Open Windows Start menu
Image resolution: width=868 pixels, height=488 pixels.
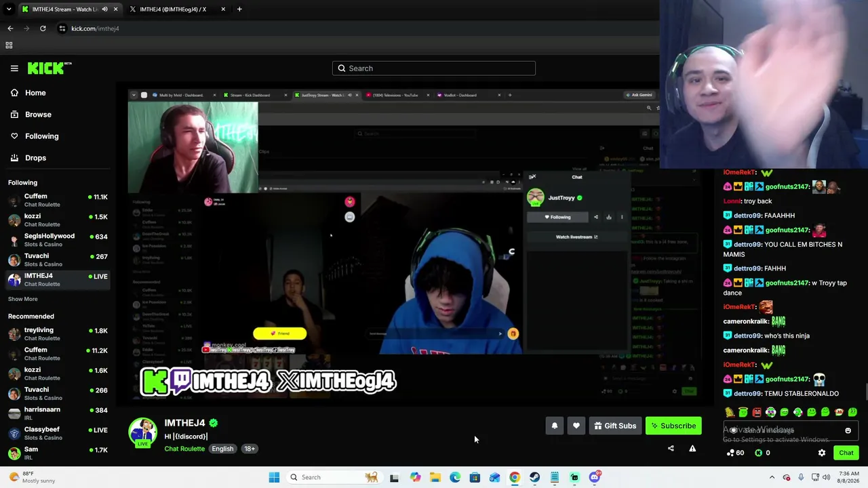(x=274, y=477)
